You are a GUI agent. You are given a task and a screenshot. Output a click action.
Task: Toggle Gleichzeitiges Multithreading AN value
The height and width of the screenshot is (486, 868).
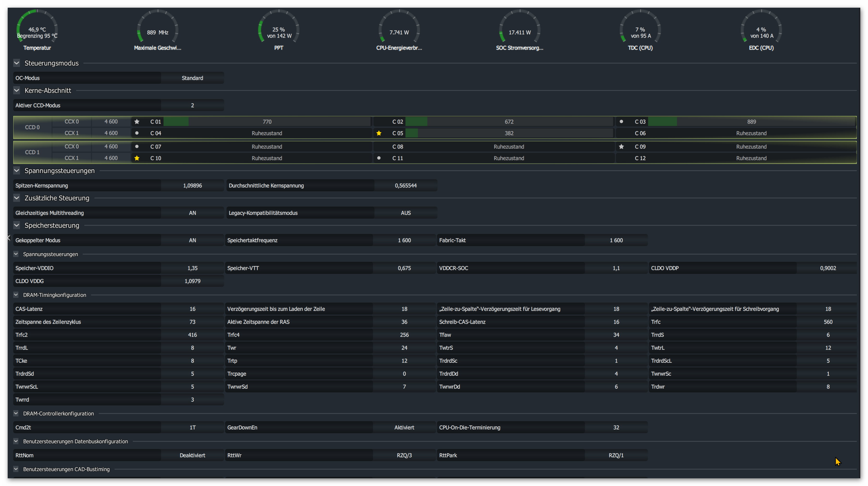pos(192,213)
